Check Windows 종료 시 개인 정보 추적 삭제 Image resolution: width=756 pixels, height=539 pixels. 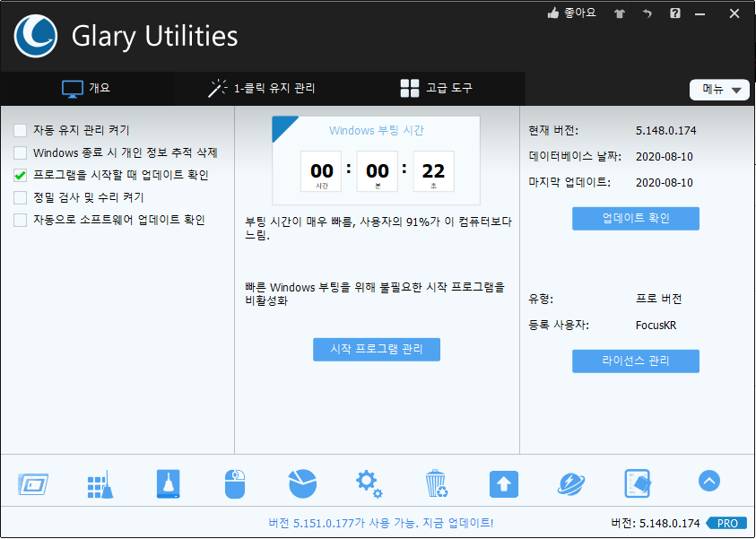(21, 152)
